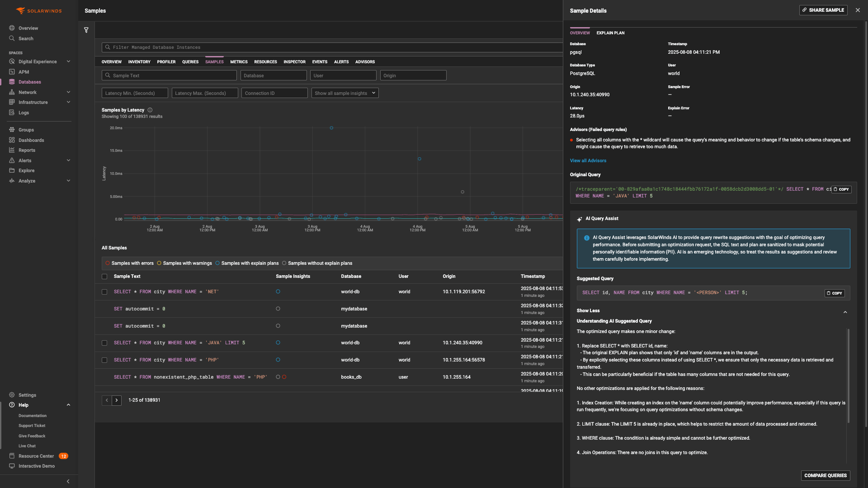Go to next page of samples
Screen dimensions: 868x488
[117, 400]
